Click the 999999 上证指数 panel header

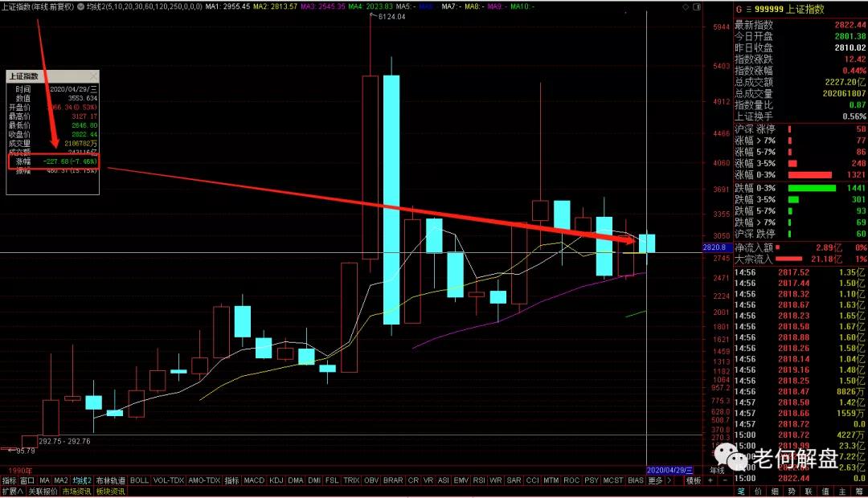[789, 10]
